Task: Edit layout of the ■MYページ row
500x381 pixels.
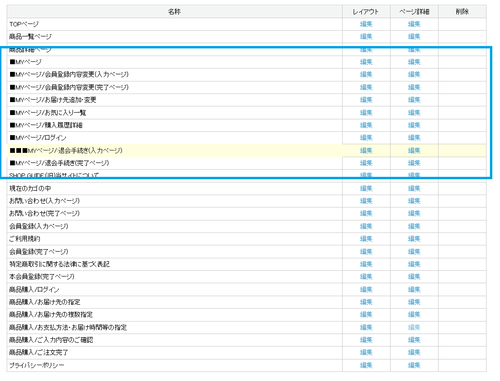Action: coord(366,62)
